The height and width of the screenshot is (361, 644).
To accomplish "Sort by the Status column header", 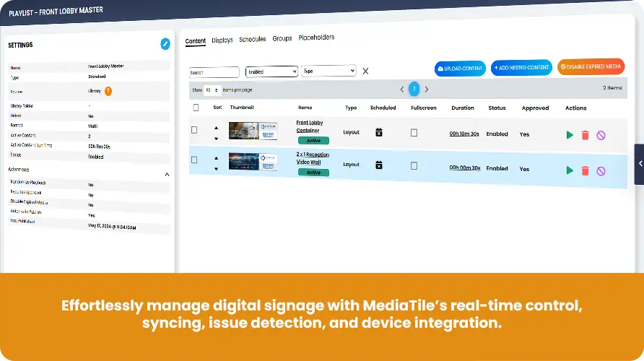I will pyautogui.click(x=497, y=108).
